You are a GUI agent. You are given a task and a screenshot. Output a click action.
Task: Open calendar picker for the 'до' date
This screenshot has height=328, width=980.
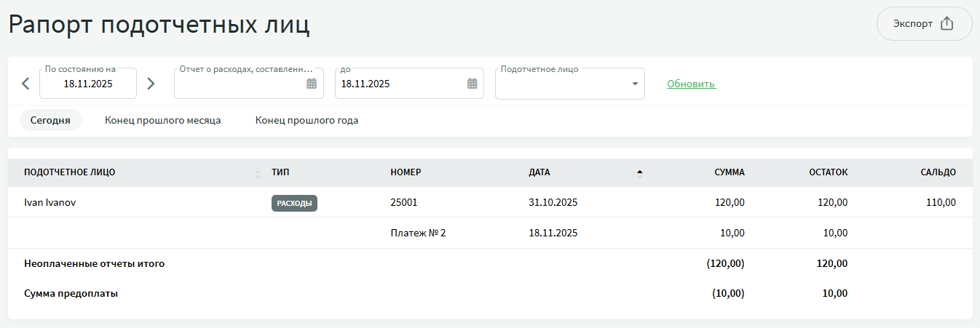coord(472,84)
